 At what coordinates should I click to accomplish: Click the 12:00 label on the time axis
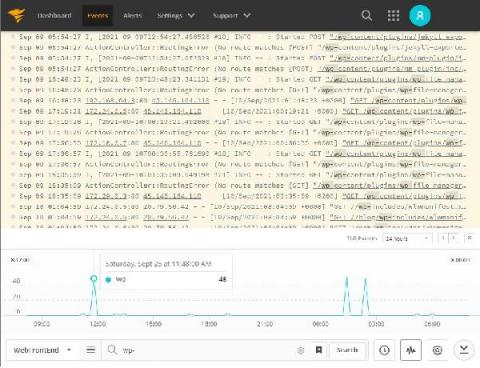pos(98,324)
